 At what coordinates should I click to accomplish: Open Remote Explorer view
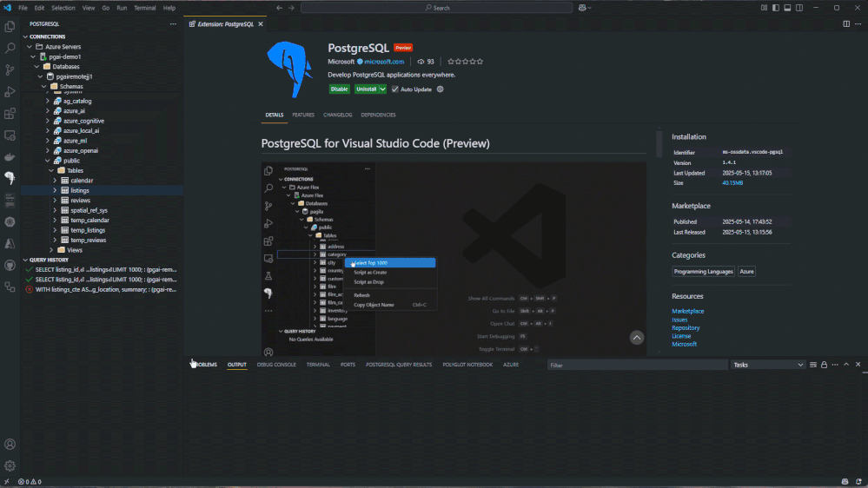point(10,135)
